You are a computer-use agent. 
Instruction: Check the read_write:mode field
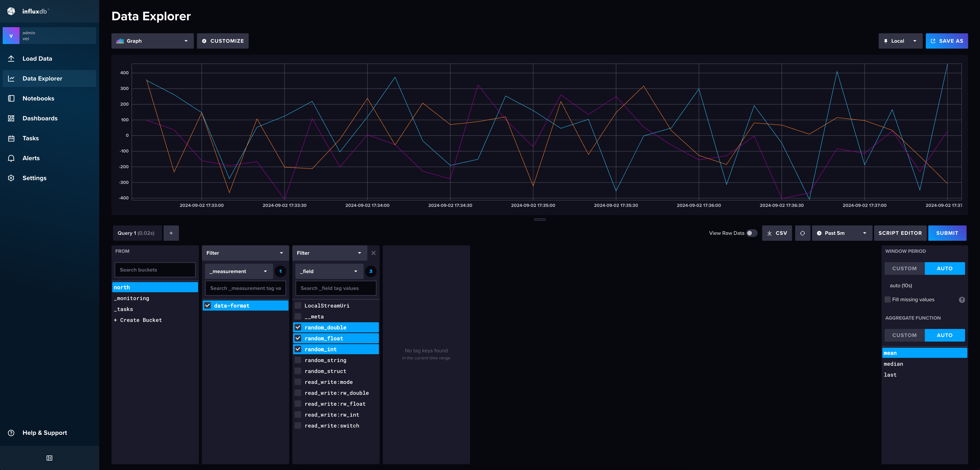pos(298,382)
